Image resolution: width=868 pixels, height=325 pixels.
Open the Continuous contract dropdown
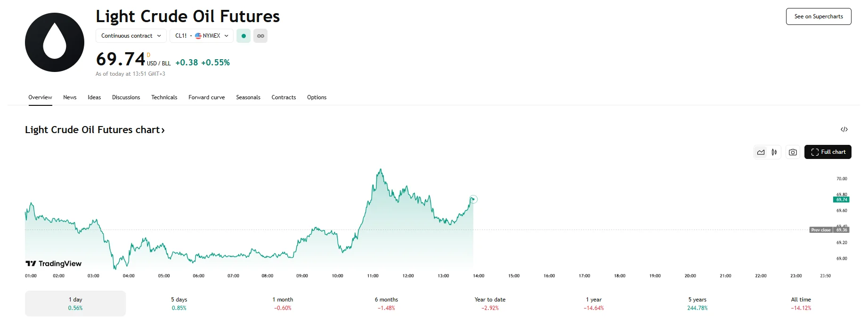click(x=131, y=36)
